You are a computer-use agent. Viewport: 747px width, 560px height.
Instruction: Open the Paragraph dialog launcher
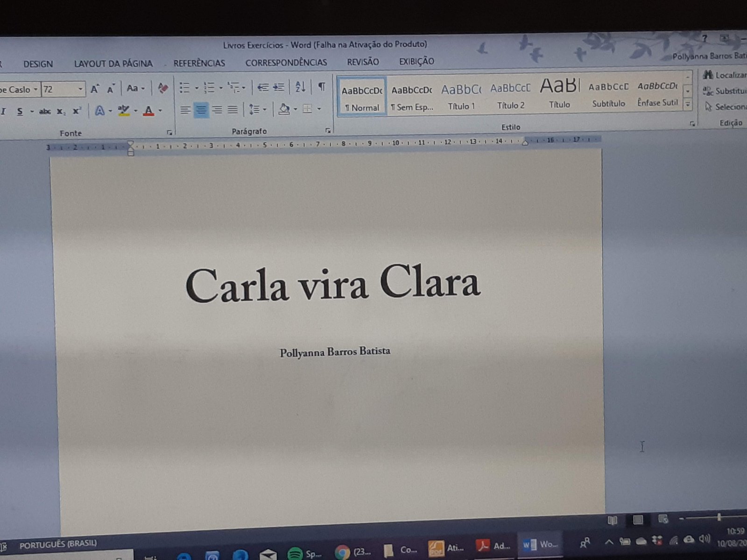pos(328,131)
